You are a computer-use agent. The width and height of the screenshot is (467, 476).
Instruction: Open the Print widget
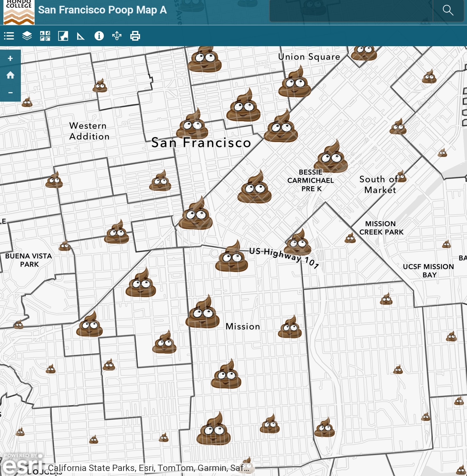(x=135, y=36)
